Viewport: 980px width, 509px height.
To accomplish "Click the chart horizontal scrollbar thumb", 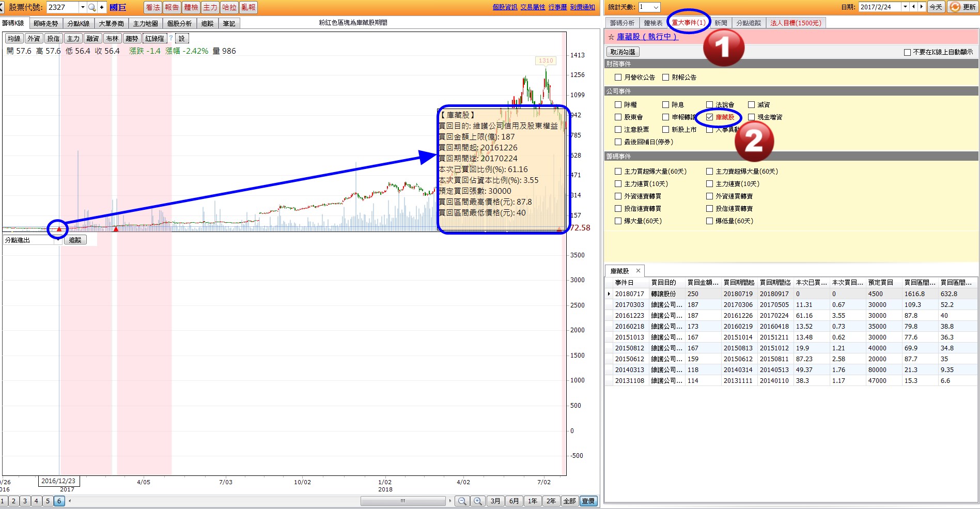I will coord(403,501).
